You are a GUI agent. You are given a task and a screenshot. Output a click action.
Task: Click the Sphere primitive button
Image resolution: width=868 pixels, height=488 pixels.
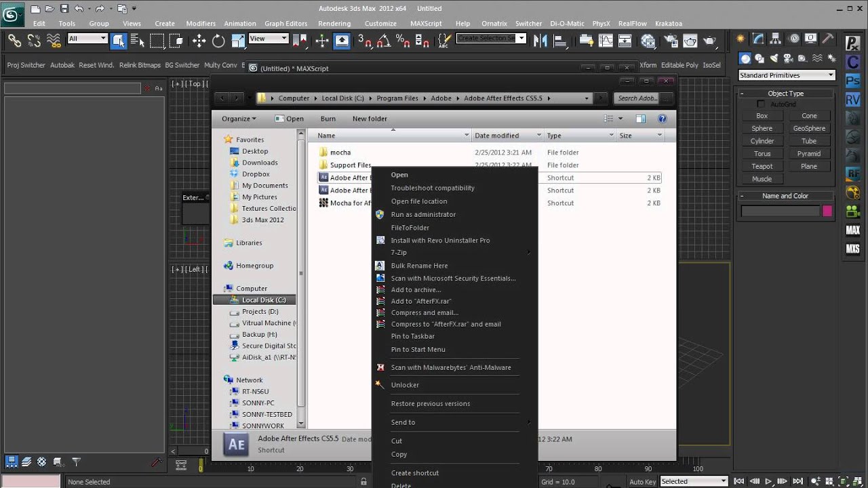point(762,128)
